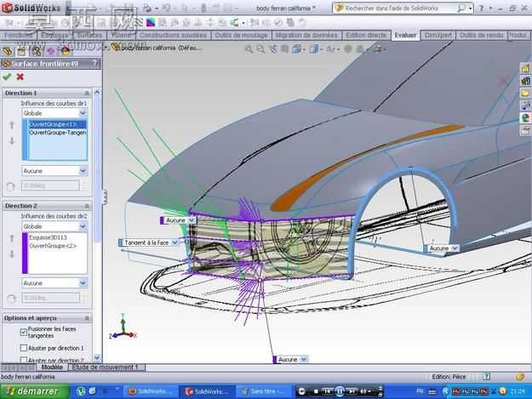Pause playback in the taskbar media player
Screen dimensions: 532x399
point(340,391)
